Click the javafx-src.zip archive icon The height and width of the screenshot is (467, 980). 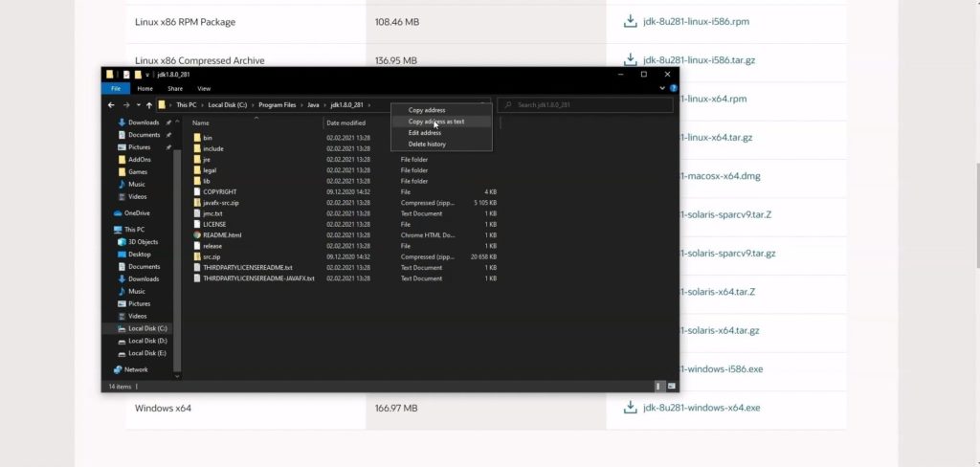[197, 203]
